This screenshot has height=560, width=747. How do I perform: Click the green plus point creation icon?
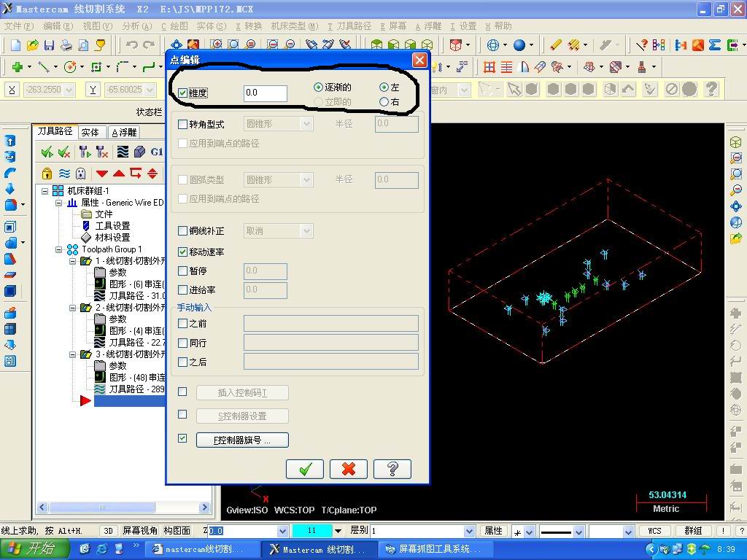coord(18,67)
